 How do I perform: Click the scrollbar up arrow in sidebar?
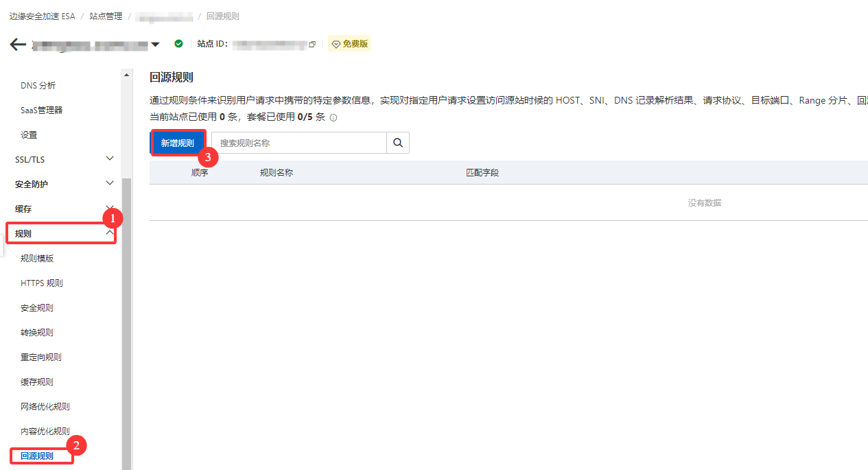(126, 74)
